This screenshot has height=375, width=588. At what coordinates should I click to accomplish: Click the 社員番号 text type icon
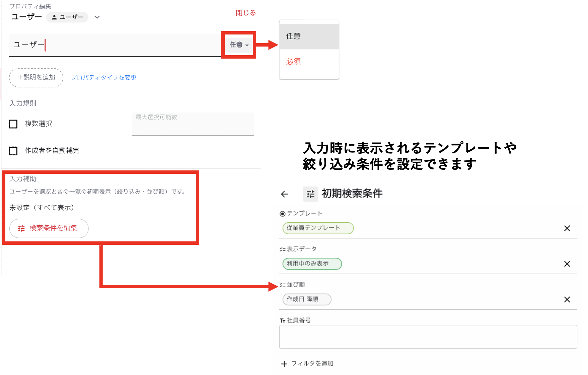pyautogui.click(x=283, y=320)
